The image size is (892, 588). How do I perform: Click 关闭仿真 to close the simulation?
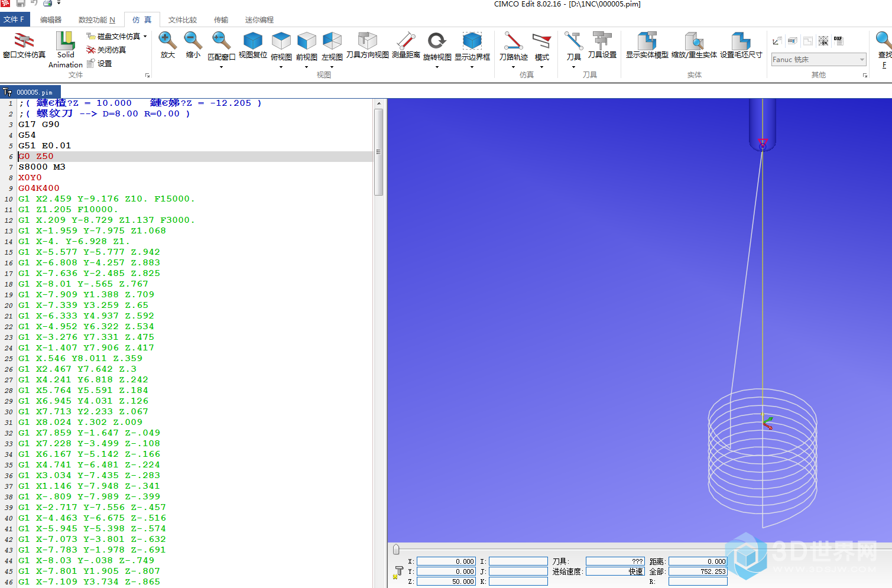coord(106,50)
